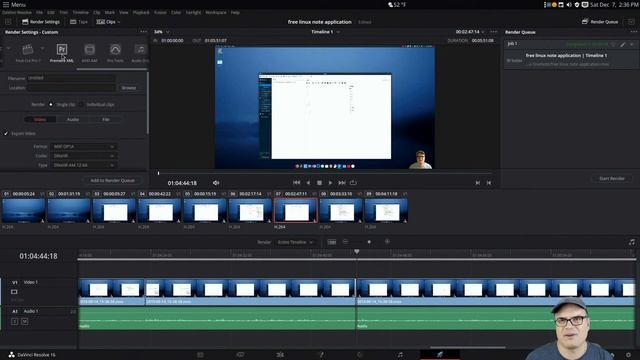This screenshot has height=360, width=640.
Task: Open the Clips button dropdown arrow
Action: tap(119, 22)
